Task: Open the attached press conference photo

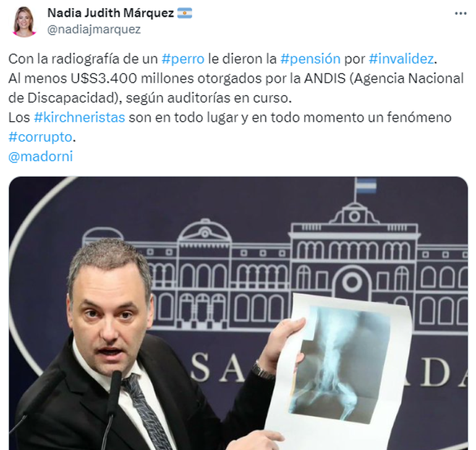Action: pyautogui.click(x=238, y=313)
